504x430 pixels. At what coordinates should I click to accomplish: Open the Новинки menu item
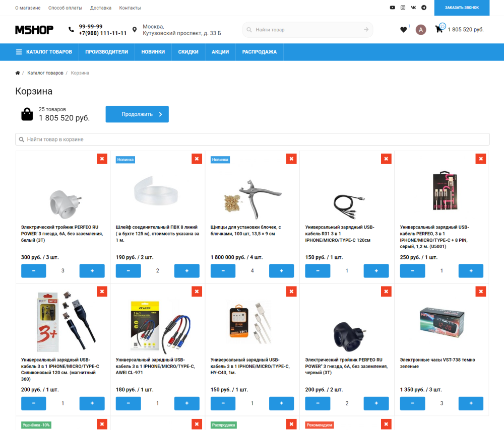point(153,52)
